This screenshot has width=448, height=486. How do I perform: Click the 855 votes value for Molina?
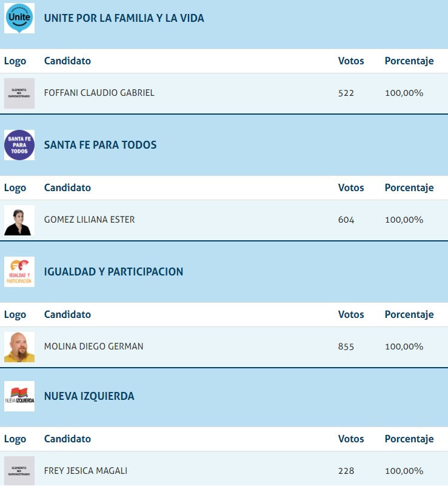click(346, 346)
